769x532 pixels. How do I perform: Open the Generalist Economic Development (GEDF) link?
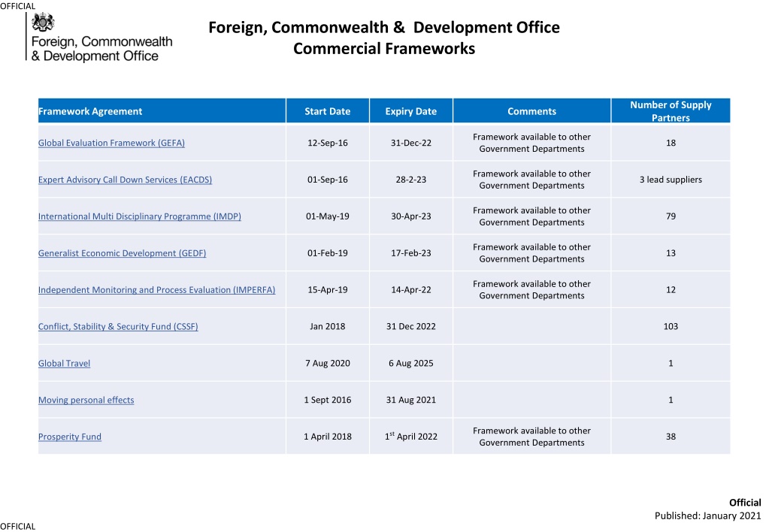(x=122, y=253)
